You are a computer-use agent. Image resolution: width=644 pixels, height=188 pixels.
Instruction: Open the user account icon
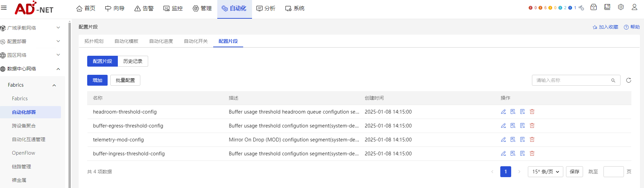pyautogui.click(x=634, y=7)
